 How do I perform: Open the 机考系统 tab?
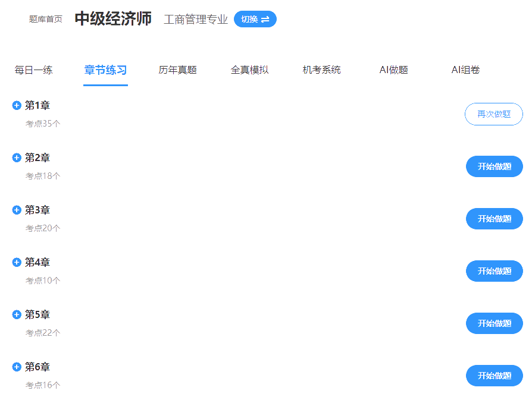[321, 70]
